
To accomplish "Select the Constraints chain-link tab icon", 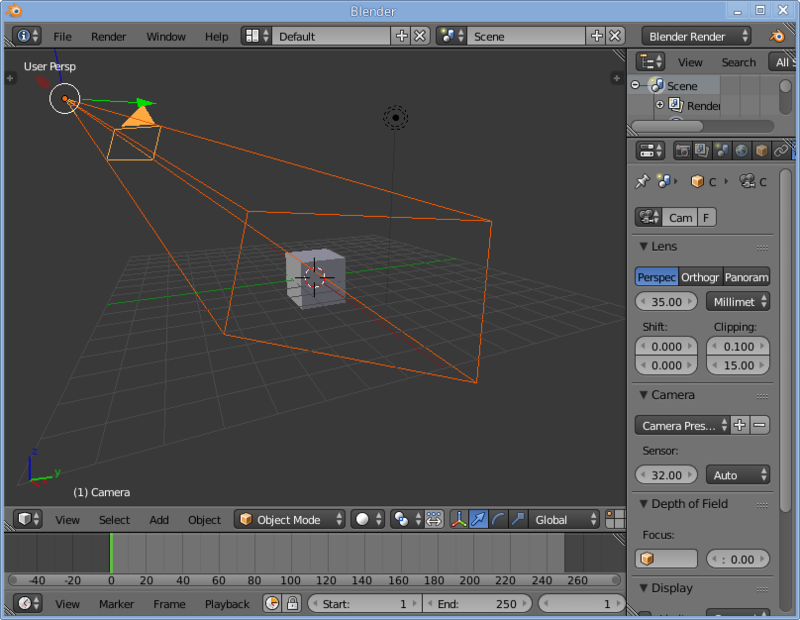I will click(x=781, y=151).
